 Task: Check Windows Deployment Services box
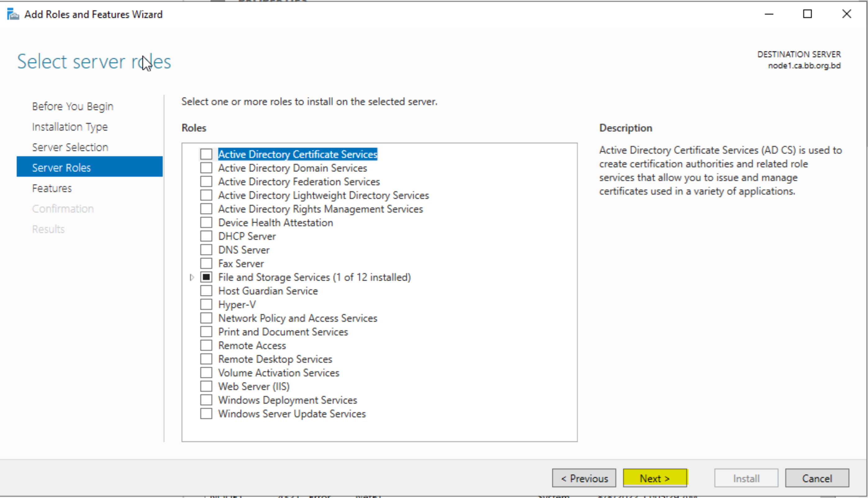(x=206, y=400)
